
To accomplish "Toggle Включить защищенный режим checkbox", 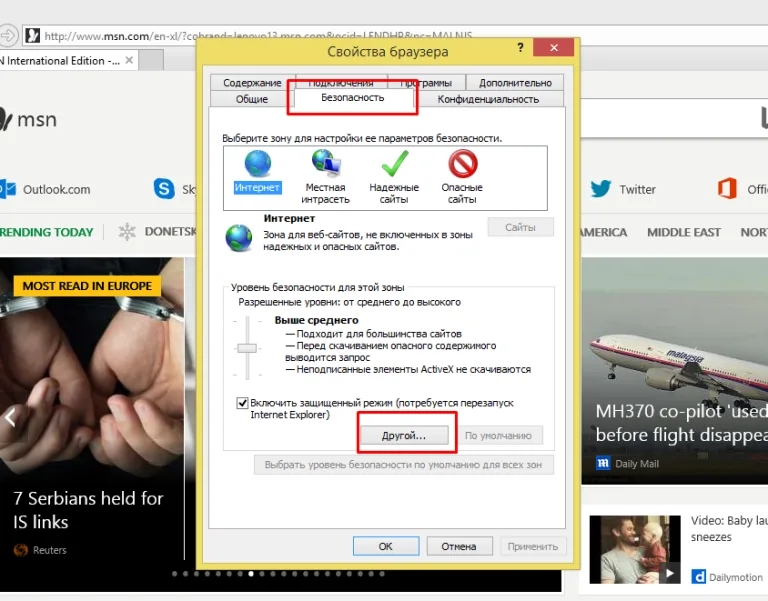I will (242, 403).
